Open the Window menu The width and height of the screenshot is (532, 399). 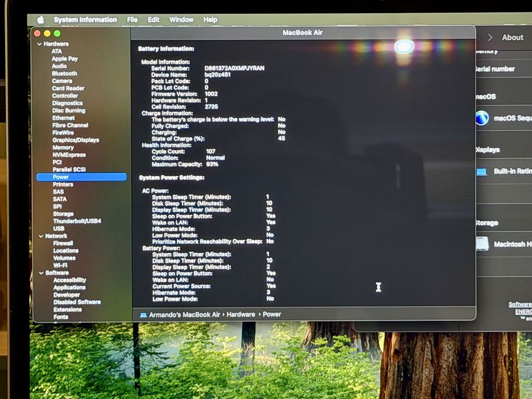coord(181,20)
